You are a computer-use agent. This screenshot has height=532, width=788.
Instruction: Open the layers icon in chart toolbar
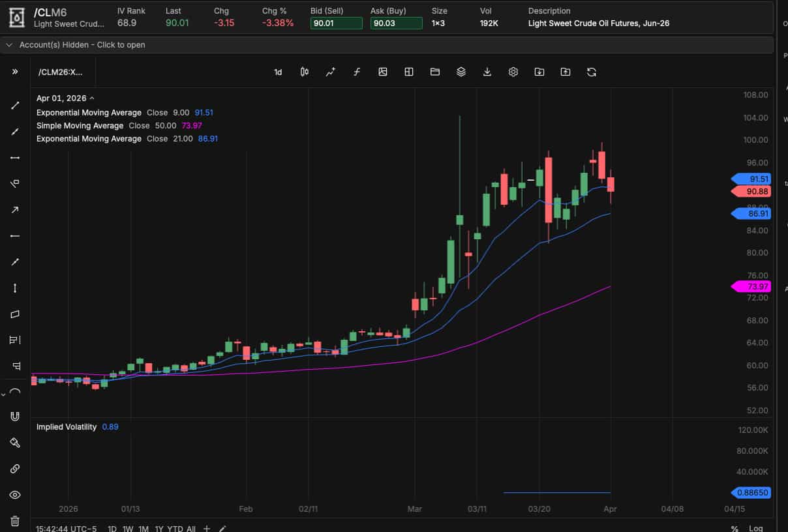[461, 72]
